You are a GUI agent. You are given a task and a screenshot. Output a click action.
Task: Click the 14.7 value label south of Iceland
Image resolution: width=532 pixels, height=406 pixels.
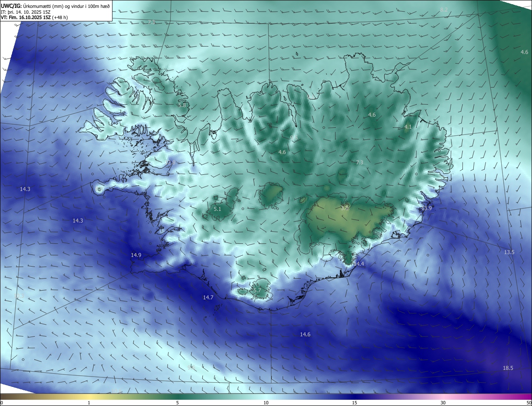tap(208, 297)
